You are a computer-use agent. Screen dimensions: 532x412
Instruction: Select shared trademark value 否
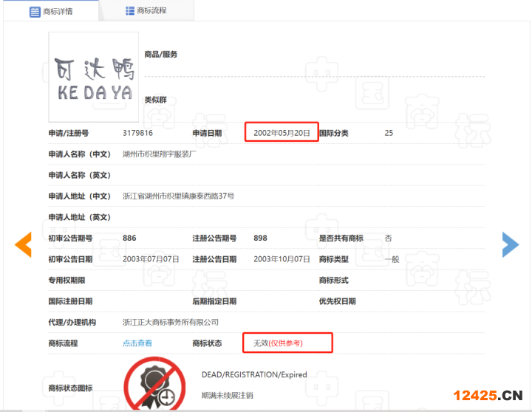click(x=388, y=238)
